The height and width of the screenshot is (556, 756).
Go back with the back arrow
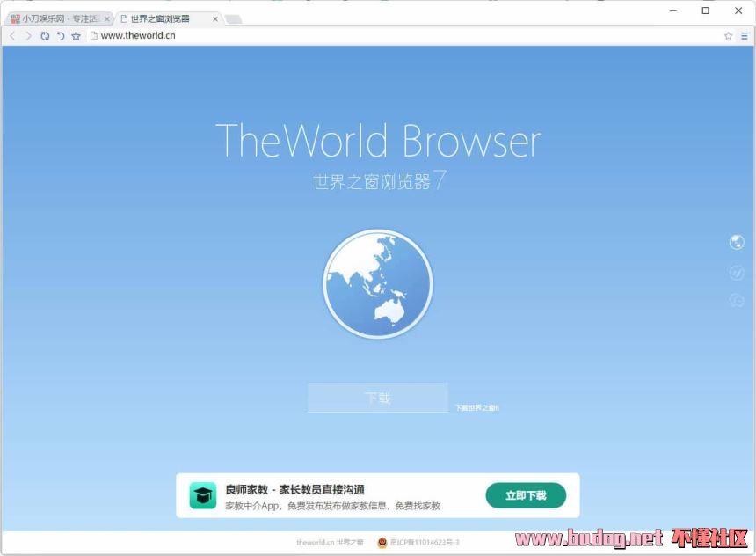(x=12, y=36)
